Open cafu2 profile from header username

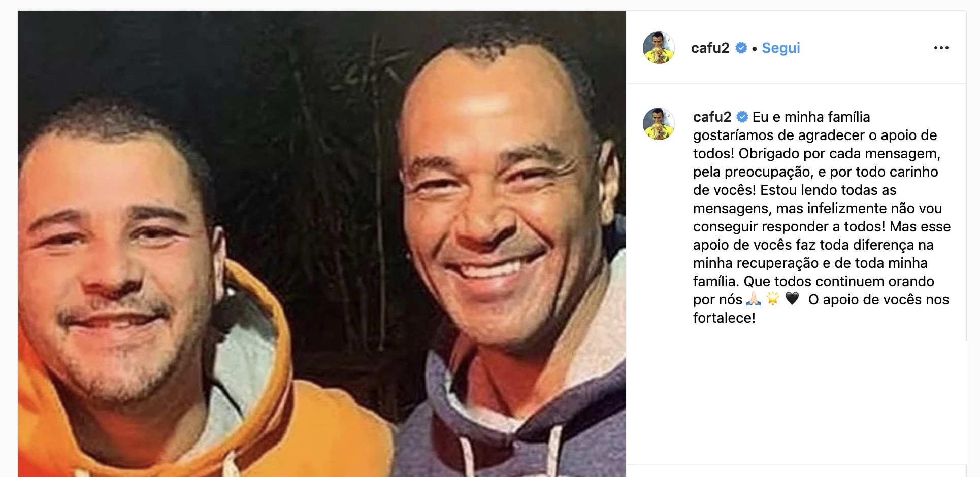710,48
